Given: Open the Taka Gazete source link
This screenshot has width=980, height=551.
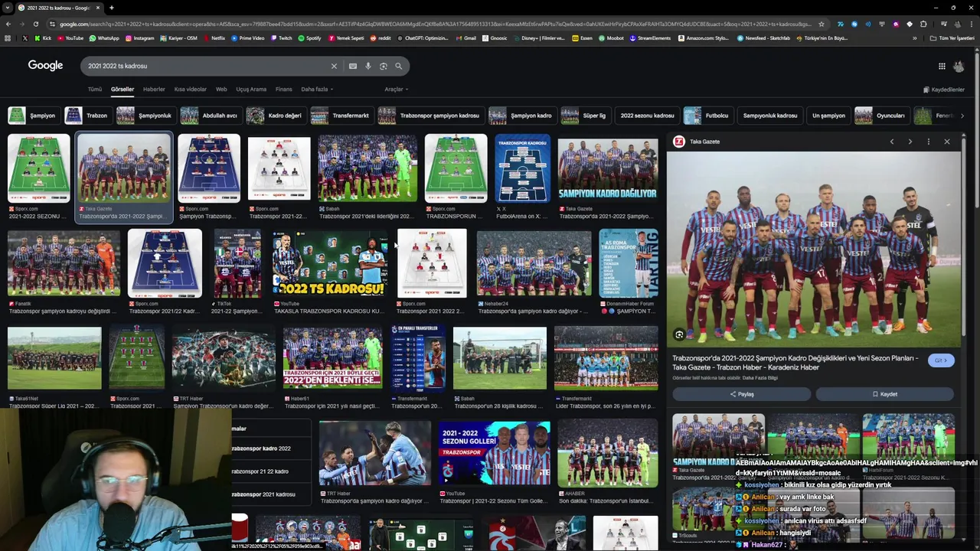Looking at the screenshot, I should point(704,142).
